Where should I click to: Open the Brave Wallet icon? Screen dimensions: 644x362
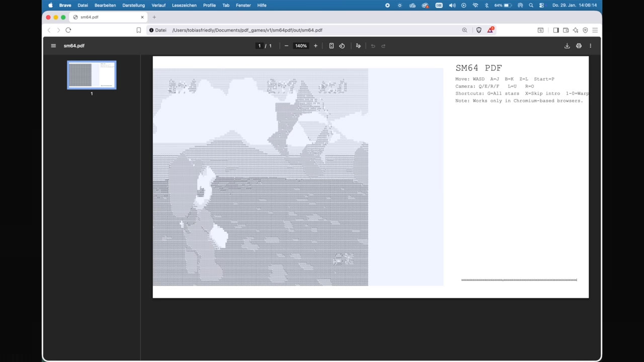(566, 30)
